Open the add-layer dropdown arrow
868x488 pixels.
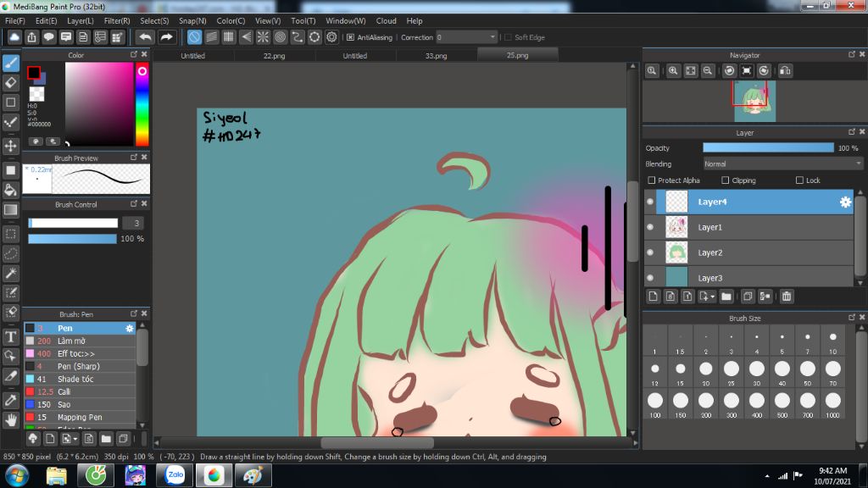[712, 297]
